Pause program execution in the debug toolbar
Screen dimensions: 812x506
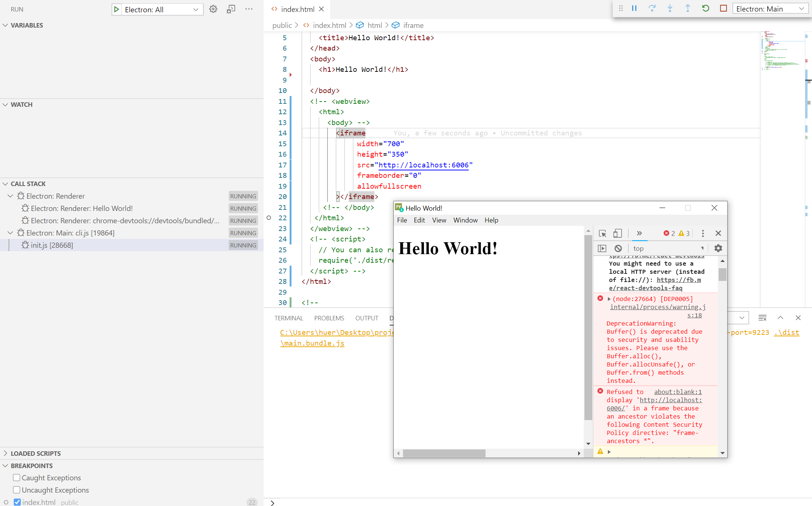[634, 8]
